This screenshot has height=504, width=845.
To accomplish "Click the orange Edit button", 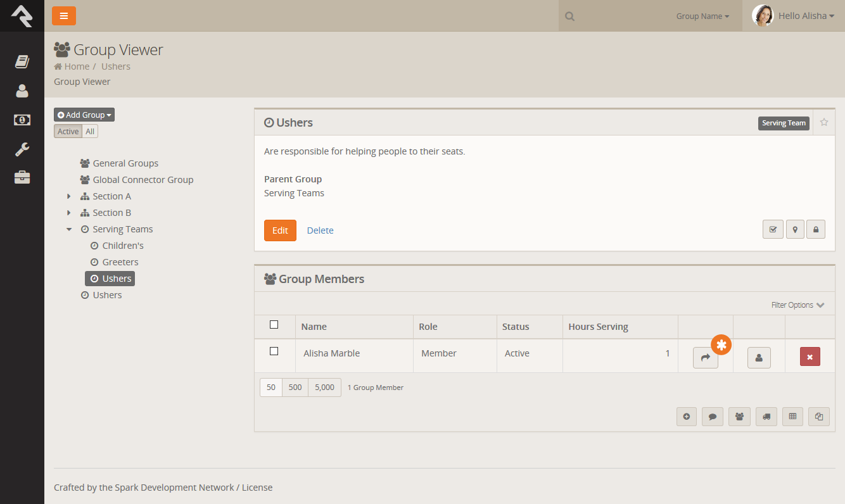I will click(x=280, y=230).
